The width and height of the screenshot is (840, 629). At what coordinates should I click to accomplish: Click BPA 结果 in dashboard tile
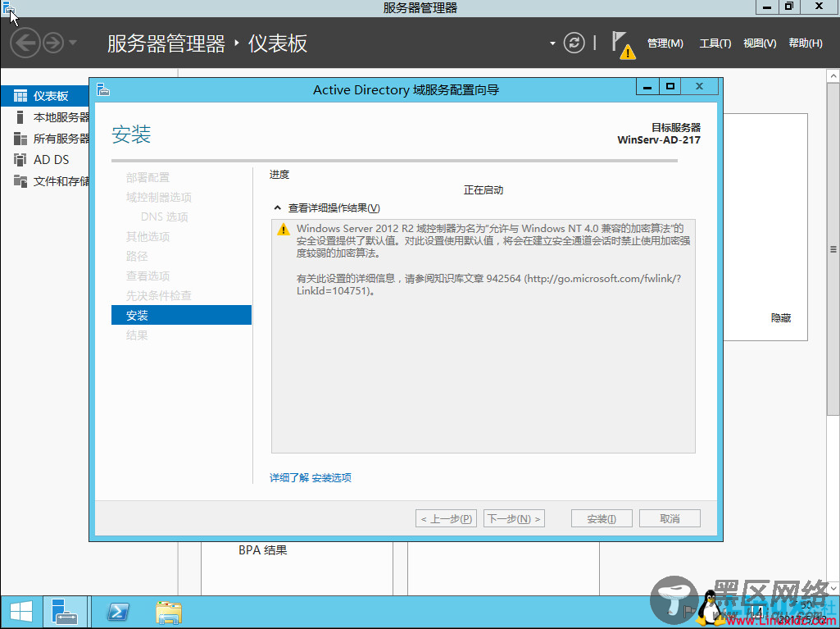262,550
